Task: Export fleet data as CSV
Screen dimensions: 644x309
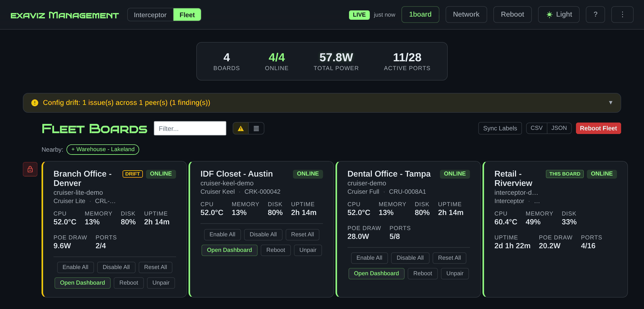Action: click(x=537, y=128)
